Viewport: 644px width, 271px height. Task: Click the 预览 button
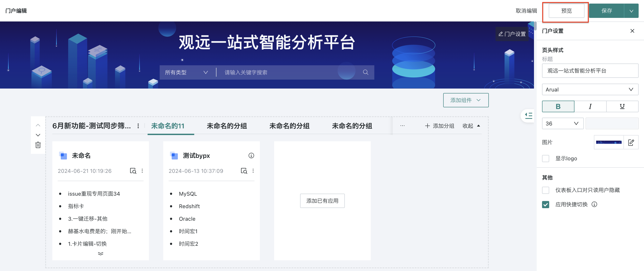tap(566, 11)
